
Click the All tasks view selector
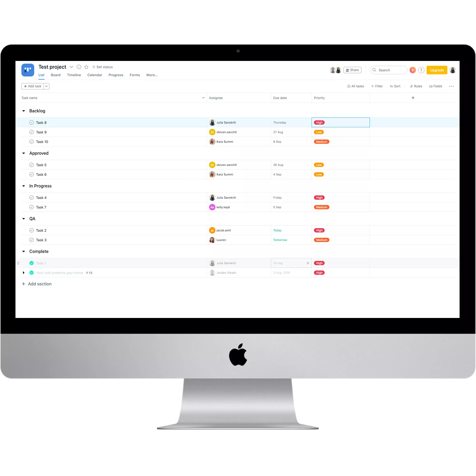(x=355, y=86)
